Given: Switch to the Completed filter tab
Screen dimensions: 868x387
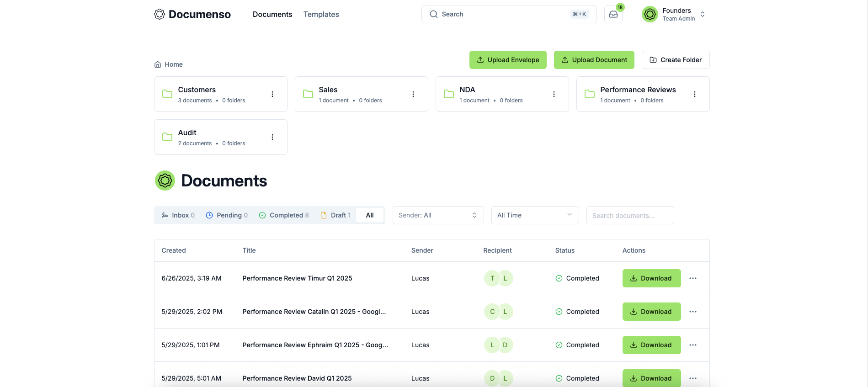Looking at the screenshot, I should coord(284,215).
